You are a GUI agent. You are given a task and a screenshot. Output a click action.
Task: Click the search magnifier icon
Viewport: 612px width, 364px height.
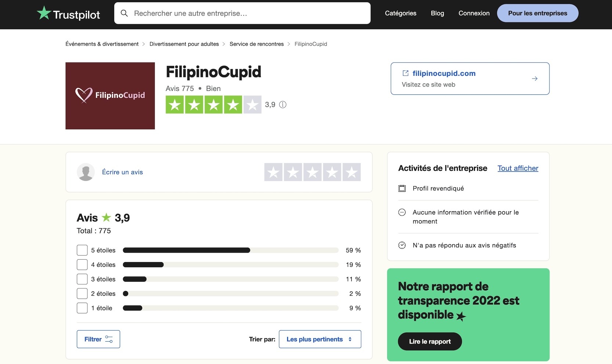[124, 13]
